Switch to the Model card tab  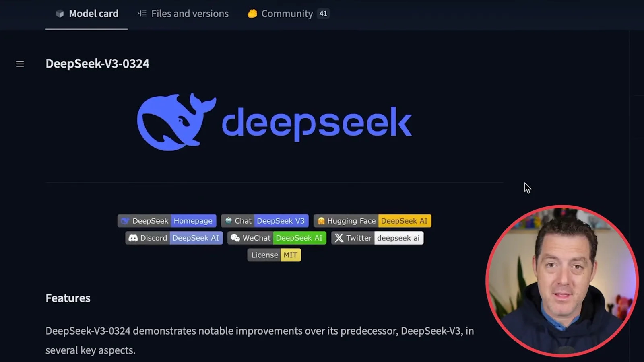[x=87, y=14]
